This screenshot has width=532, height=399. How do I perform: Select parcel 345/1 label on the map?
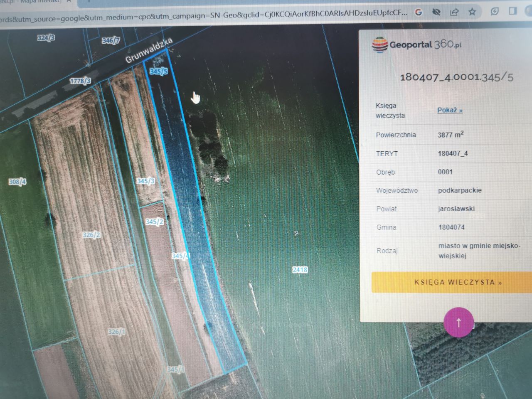pyautogui.click(x=176, y=369)
